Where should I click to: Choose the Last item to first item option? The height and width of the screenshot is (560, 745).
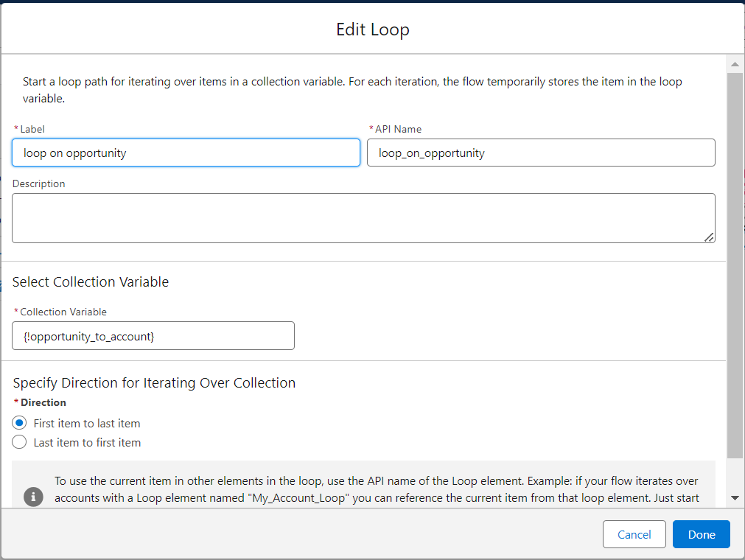coord(20,442)
